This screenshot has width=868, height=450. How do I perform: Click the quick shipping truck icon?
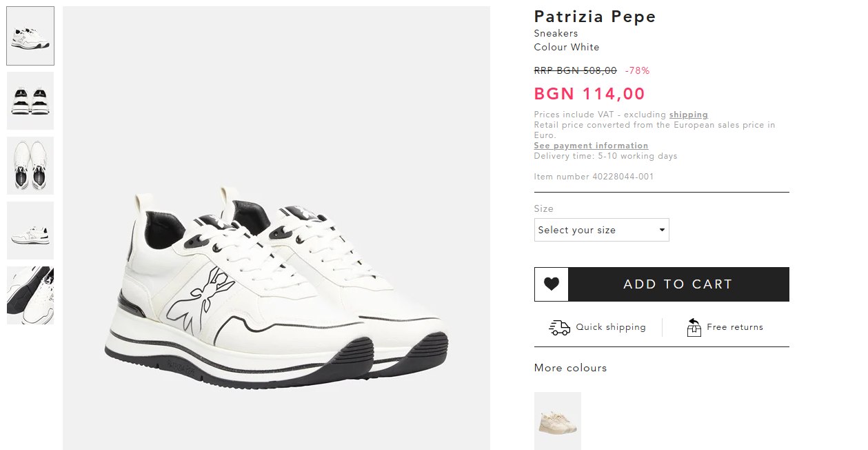point(559,327)
